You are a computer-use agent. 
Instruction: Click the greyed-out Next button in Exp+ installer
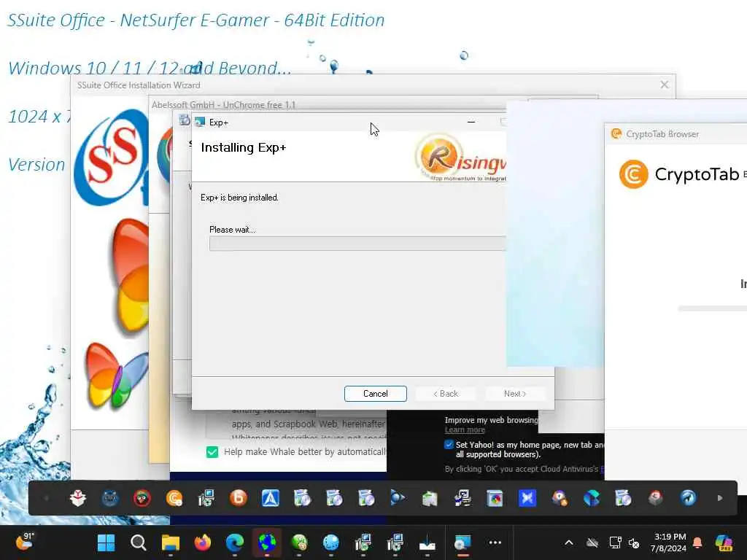point(514,394)
